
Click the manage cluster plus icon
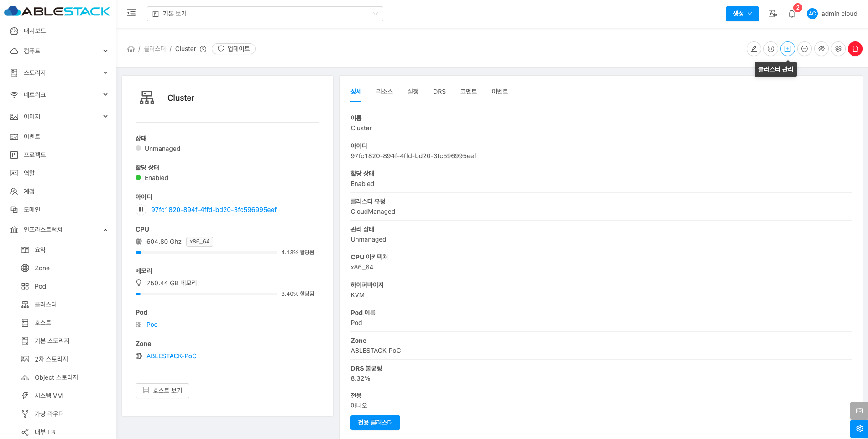[x=787, y=49]
